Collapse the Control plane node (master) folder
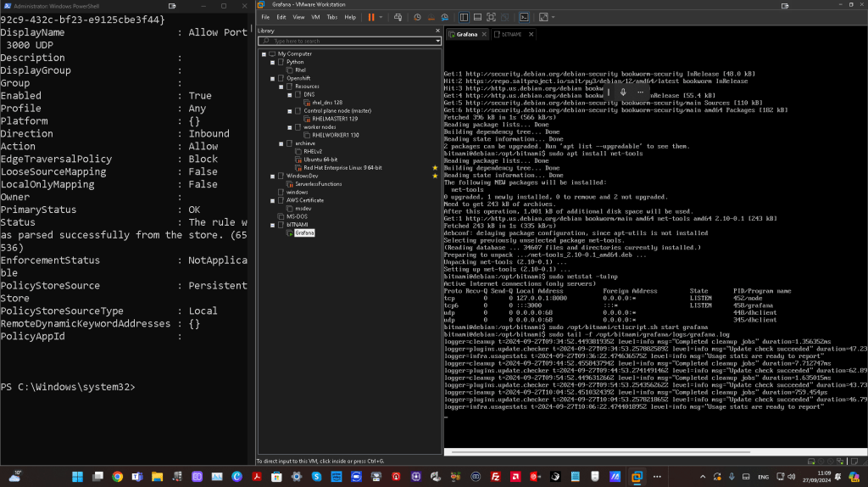This screenshot has width=868, height=487. pyautogui.click(x=290, y=111)
